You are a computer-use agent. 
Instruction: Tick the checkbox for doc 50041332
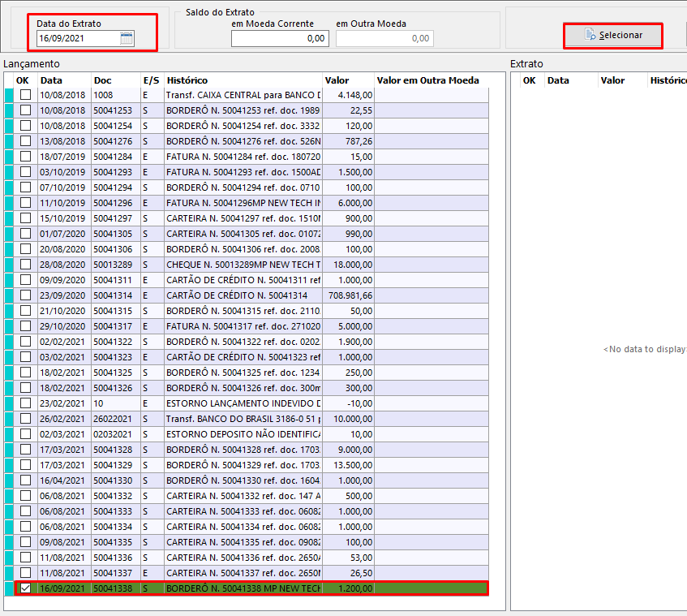click(x=25, y=495)
